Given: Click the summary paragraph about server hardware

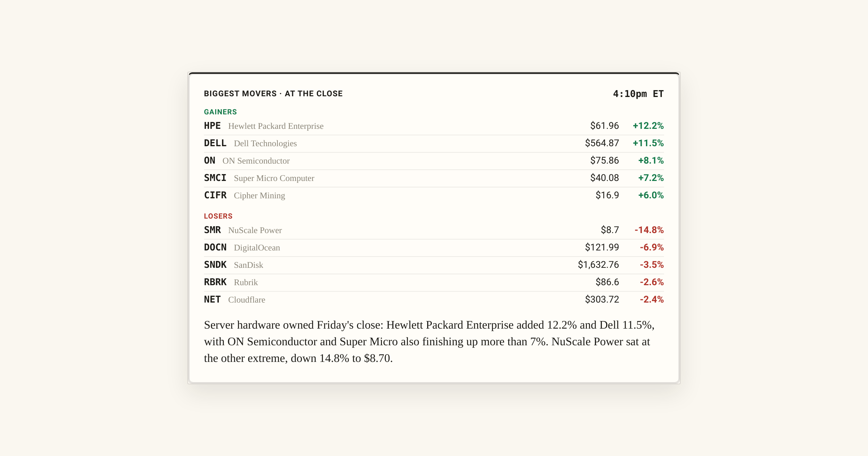Looking at the screenshot, I should click(429, 342).
